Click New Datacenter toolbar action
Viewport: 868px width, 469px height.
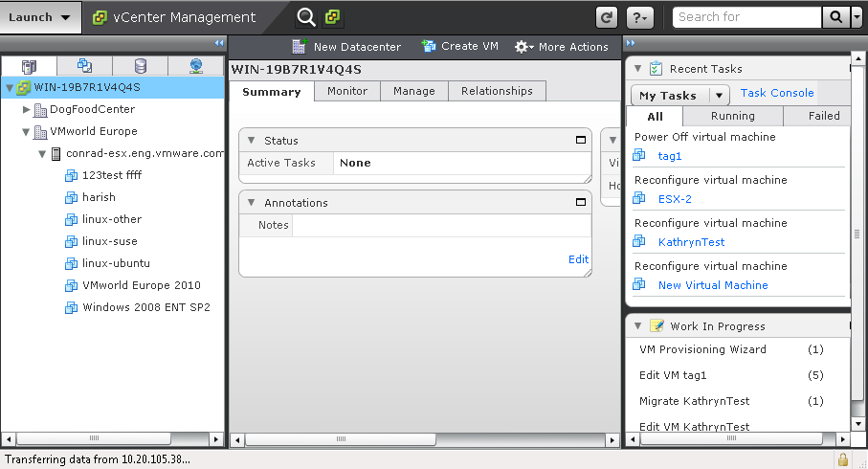346,47
